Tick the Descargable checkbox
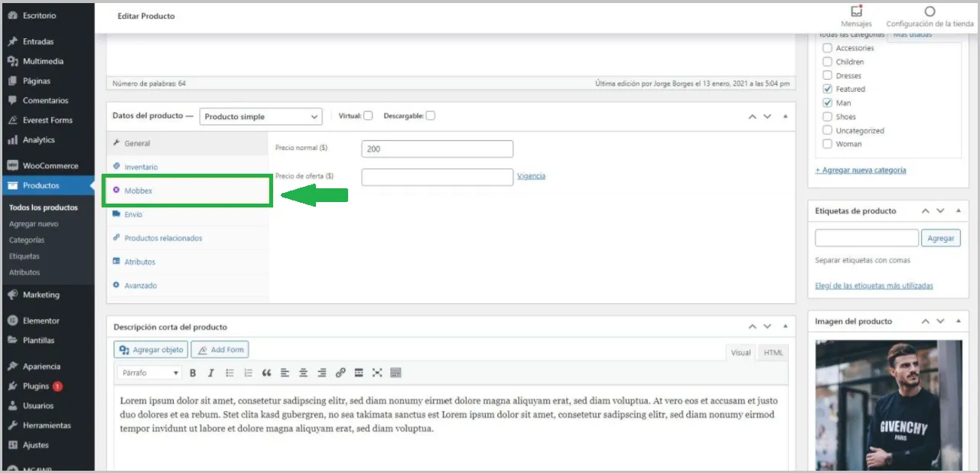Image resolution: width=980 pixels, height=473 pixels. pyautogui.click(x=431, y=116)
